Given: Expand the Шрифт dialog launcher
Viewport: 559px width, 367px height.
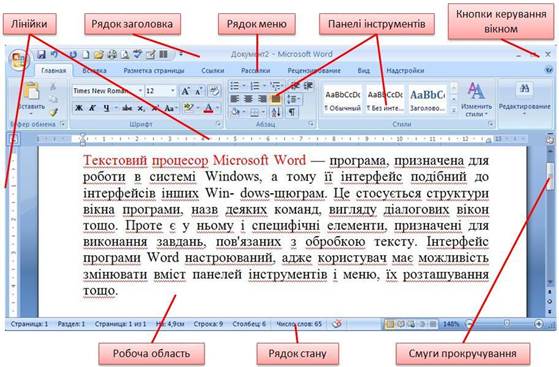Looking at the screenshot, I should 219,124.
